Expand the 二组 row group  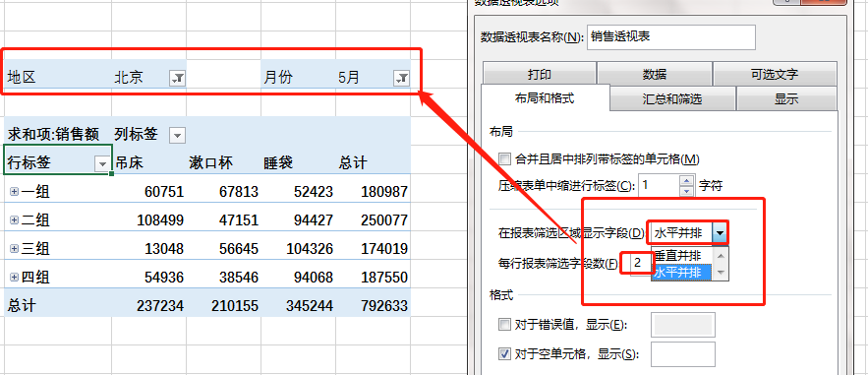pyautogui.click(x=14, y=219)
